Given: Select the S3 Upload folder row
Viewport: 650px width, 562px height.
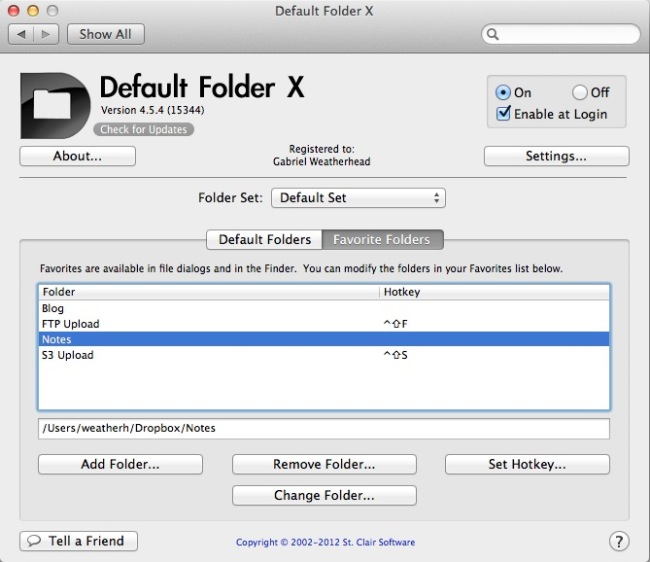Looking at the screenshot, I should click(x=324, y=355).
